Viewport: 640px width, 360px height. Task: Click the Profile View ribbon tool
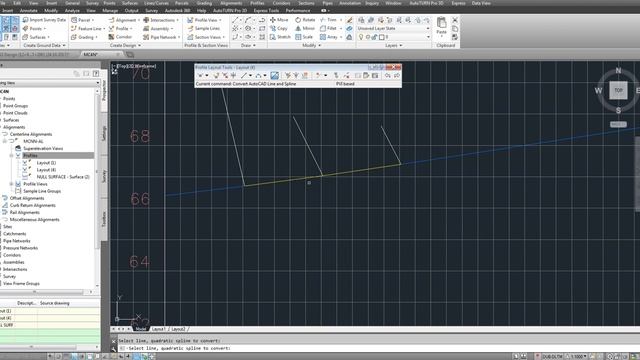(204, 20)
